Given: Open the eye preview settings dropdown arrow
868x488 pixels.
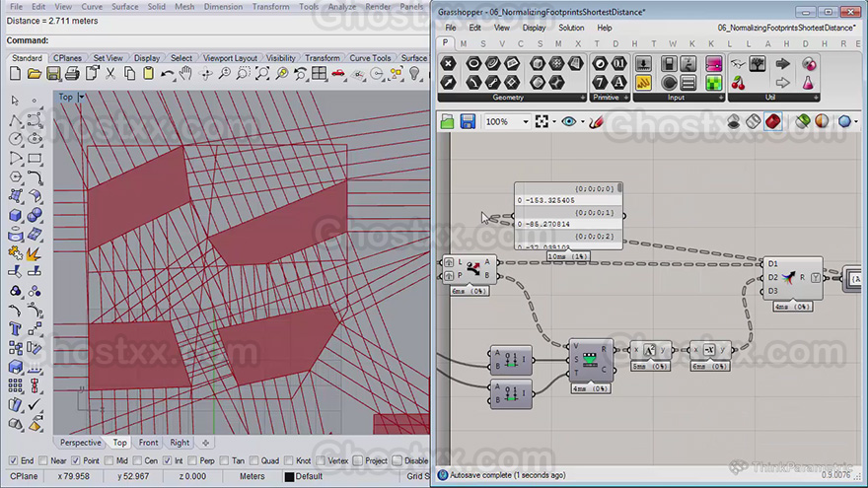Looking at the screenshot, I should click(x=582, y=122).
